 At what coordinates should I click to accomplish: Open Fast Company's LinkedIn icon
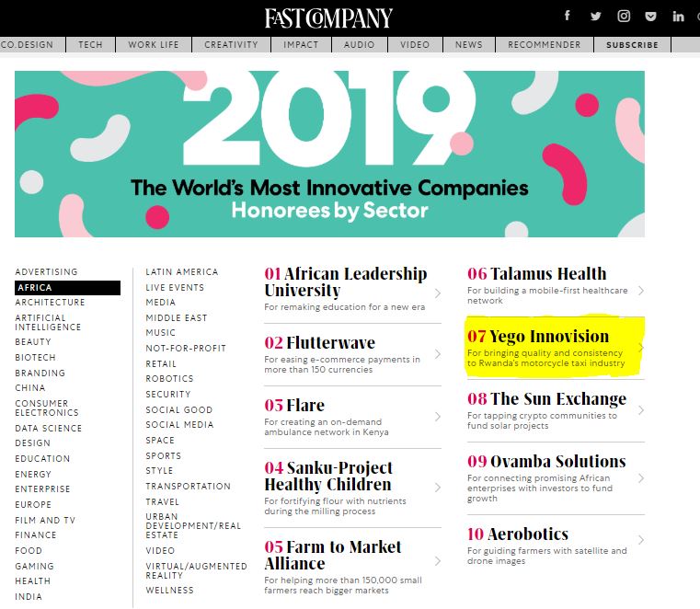pyautogui.click(x=678, y=17)
